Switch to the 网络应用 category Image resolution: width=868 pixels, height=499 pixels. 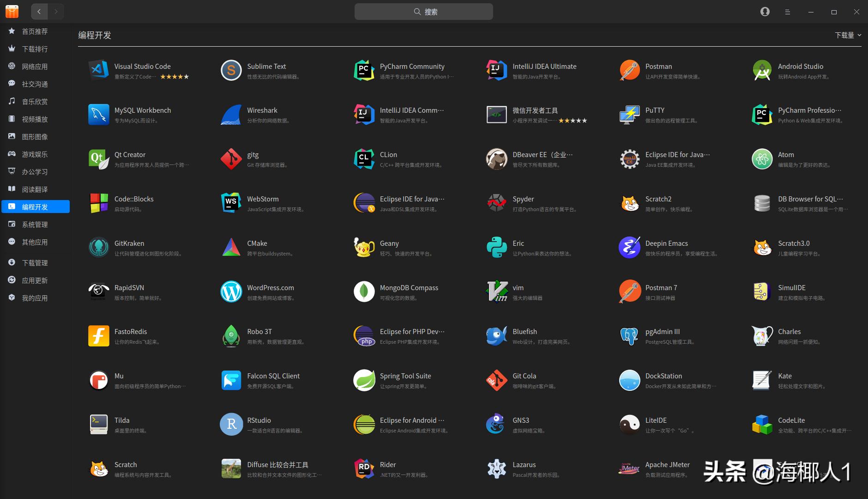[x=35, y=66]
